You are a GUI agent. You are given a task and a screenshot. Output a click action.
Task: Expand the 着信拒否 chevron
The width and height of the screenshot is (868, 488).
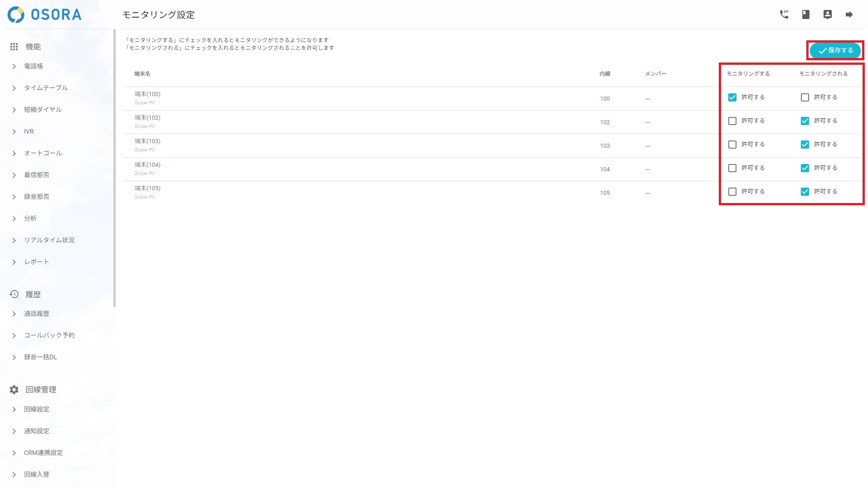(x=14, y=175)
